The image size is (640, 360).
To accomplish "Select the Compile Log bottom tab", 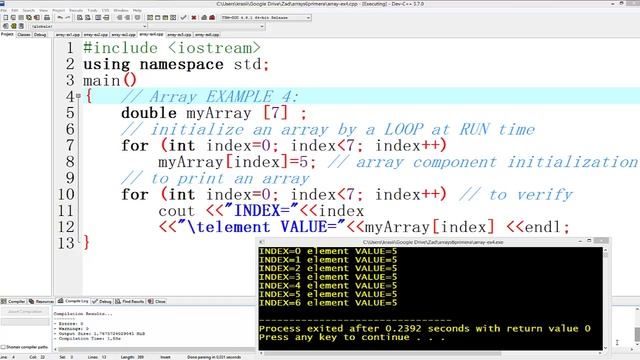I will [73, 301].
